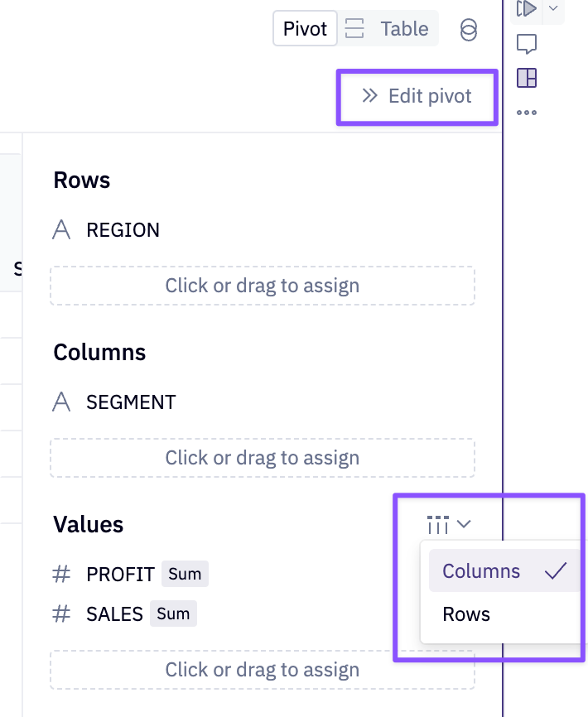Click assign box under Values

tap(263, 670)
